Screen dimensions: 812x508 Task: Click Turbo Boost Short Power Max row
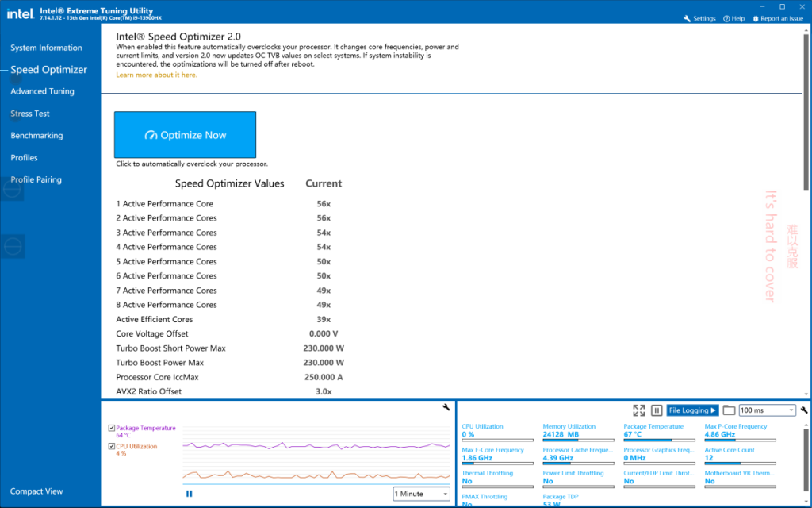[x=230, y=348]
